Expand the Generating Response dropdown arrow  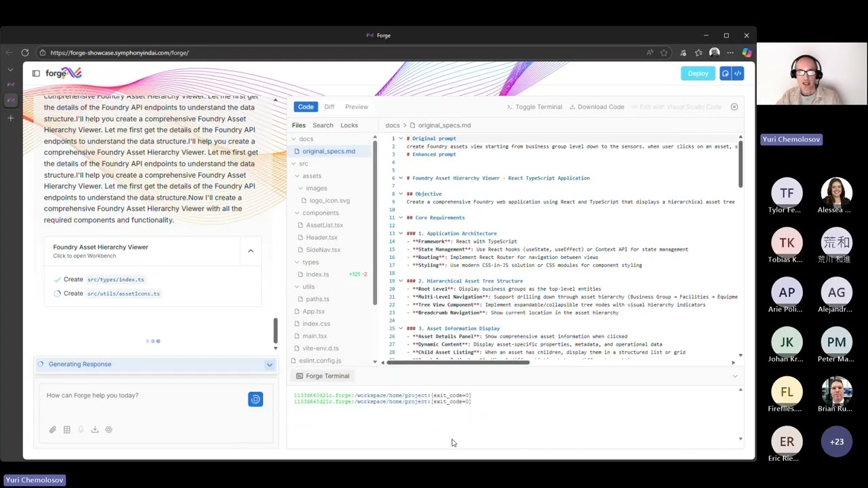coord(269,365)
